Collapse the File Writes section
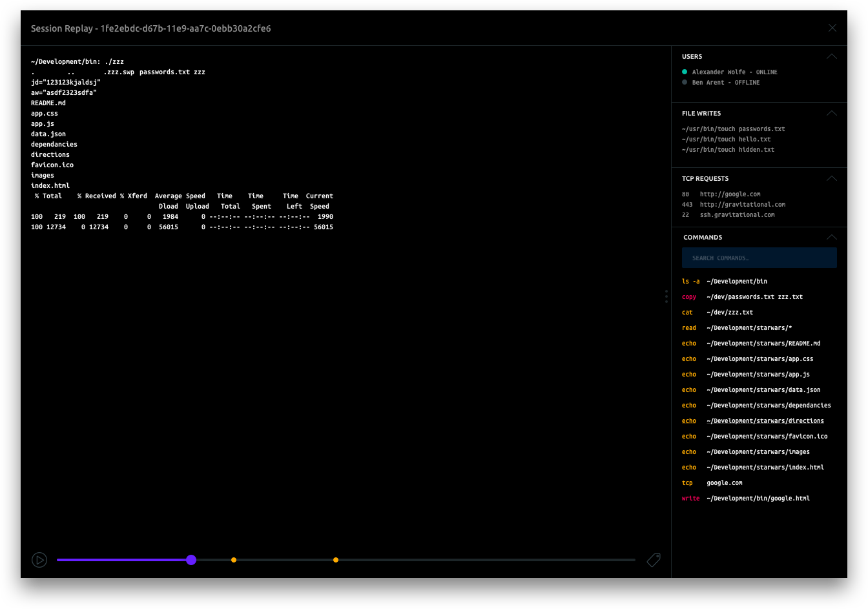 click(831, 114)
